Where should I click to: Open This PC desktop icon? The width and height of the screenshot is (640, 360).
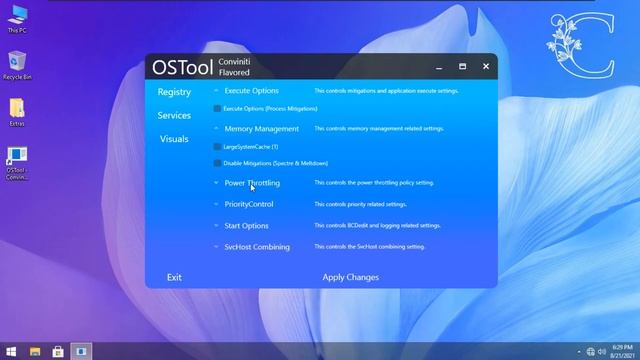click(17, 19)
